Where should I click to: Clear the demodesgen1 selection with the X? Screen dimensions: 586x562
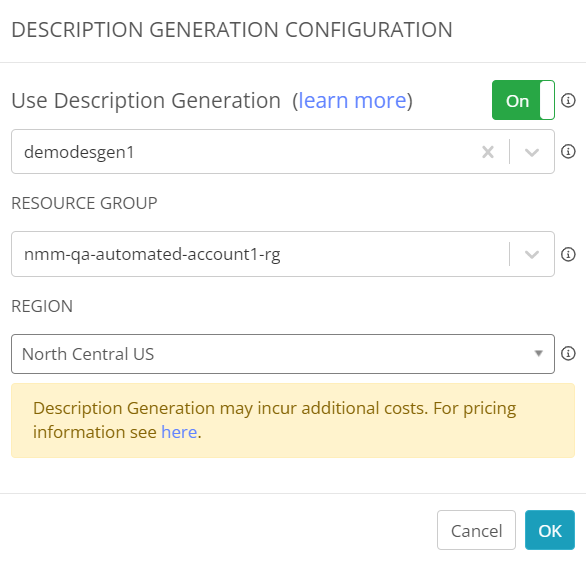[488, 152]
